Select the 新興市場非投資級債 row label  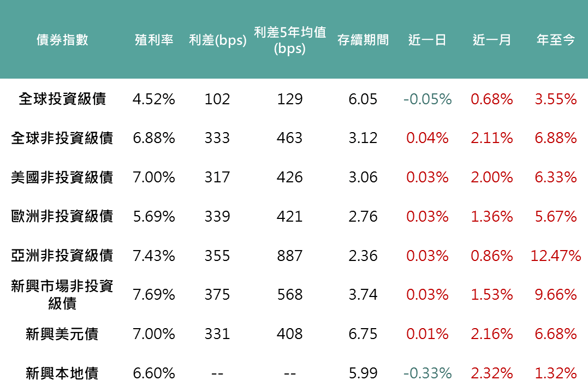tap(62, 294)
